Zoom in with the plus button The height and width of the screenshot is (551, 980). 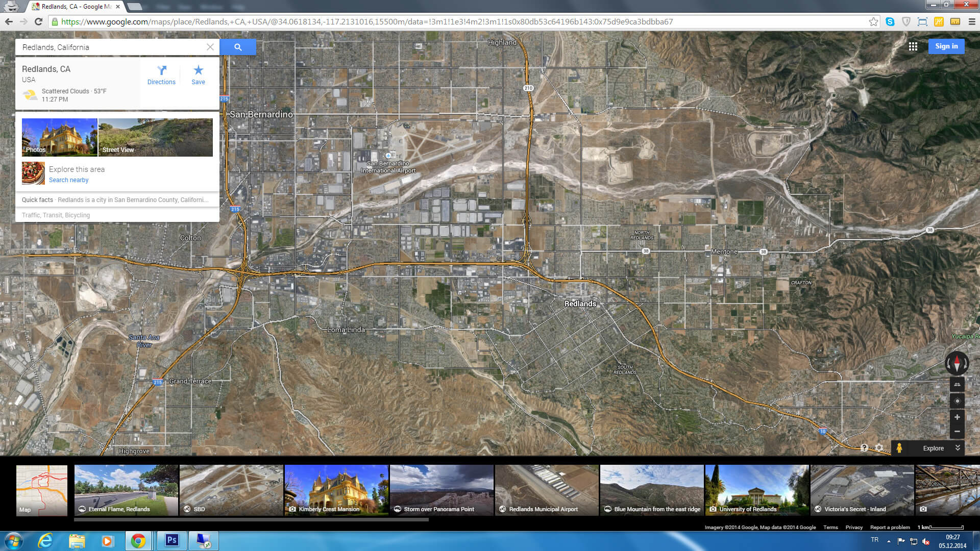(x=957, y=417)
